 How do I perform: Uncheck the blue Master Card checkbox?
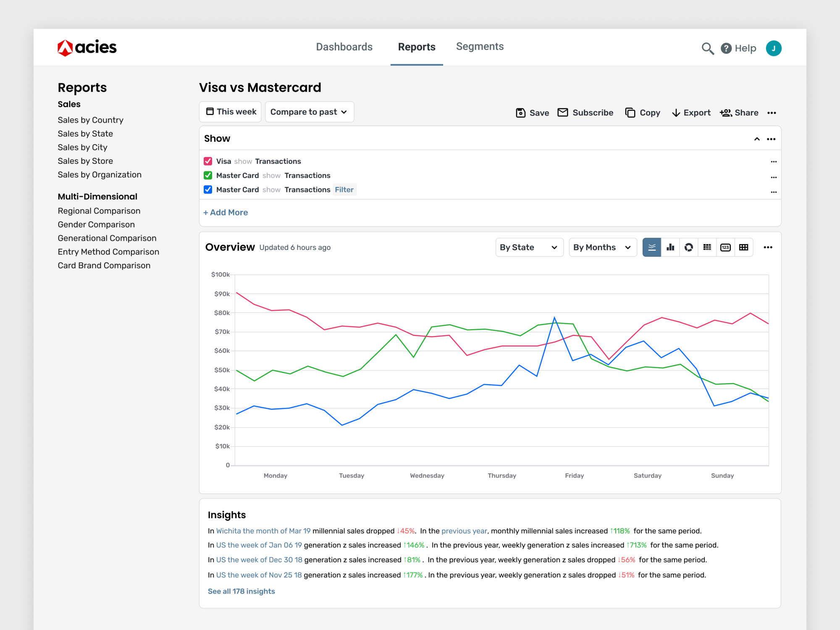[x=208, y=189]
